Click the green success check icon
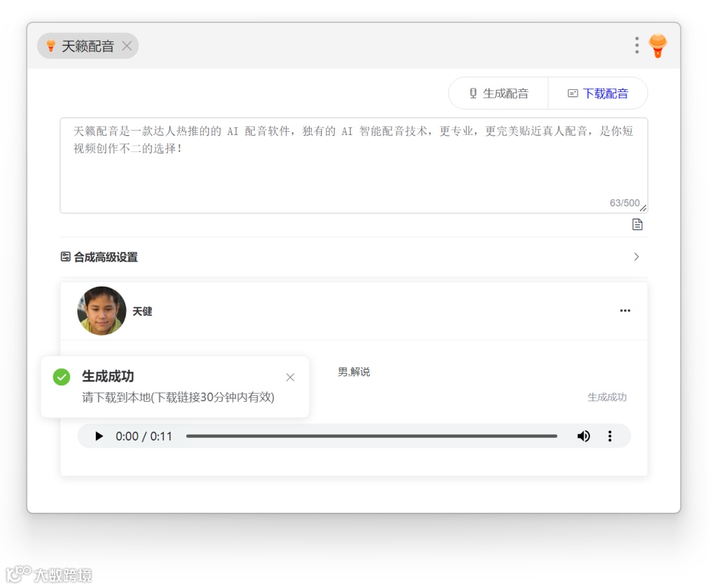708x588 pixels. click(62, 377)
